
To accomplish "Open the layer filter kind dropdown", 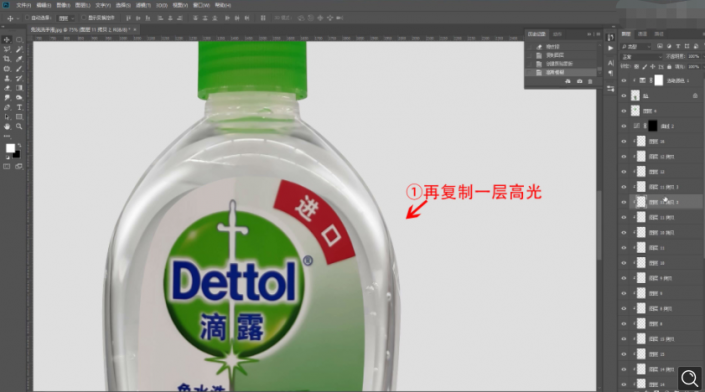I will [636, 46].
